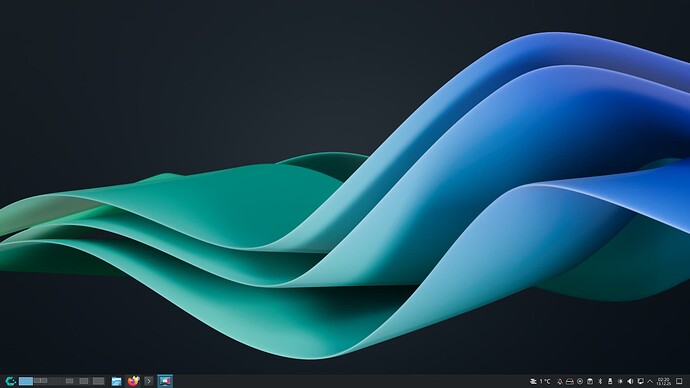Switch to the first highlighted virtual desktop in the pager
Viewport: 690px width, 388px height.
(x=26, y=381)
